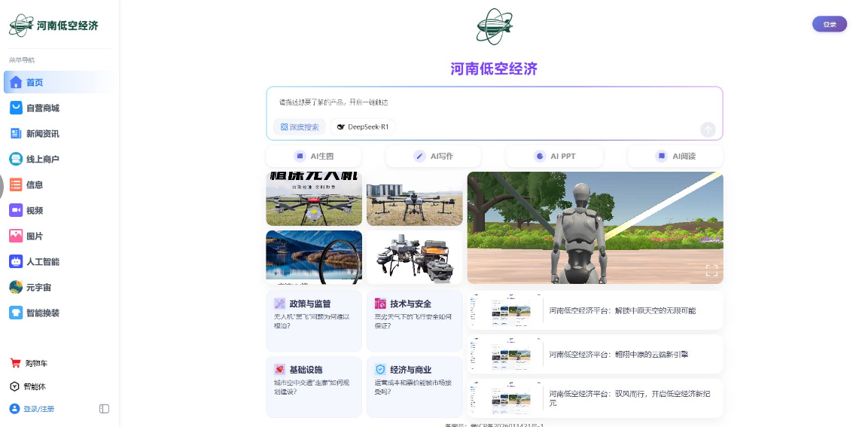Click the send arrow button in search box

[708, 129]
